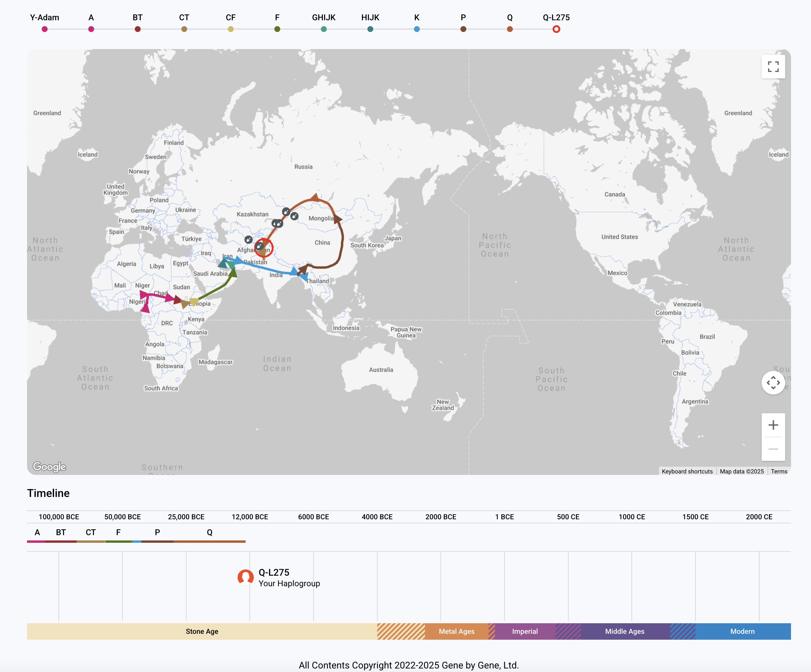
Task: Click the Middle Ages era bar
Action: tap(624, 631)
